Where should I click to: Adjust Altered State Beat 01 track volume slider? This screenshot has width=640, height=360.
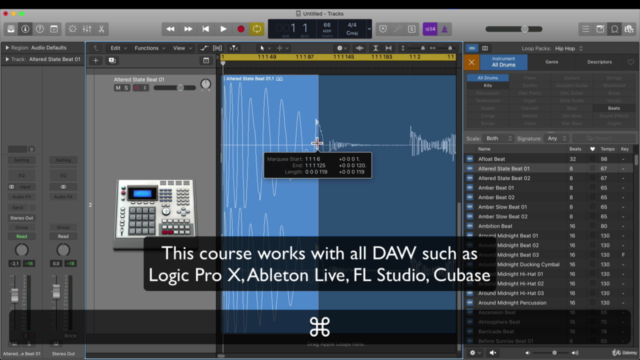click(175, 88)
